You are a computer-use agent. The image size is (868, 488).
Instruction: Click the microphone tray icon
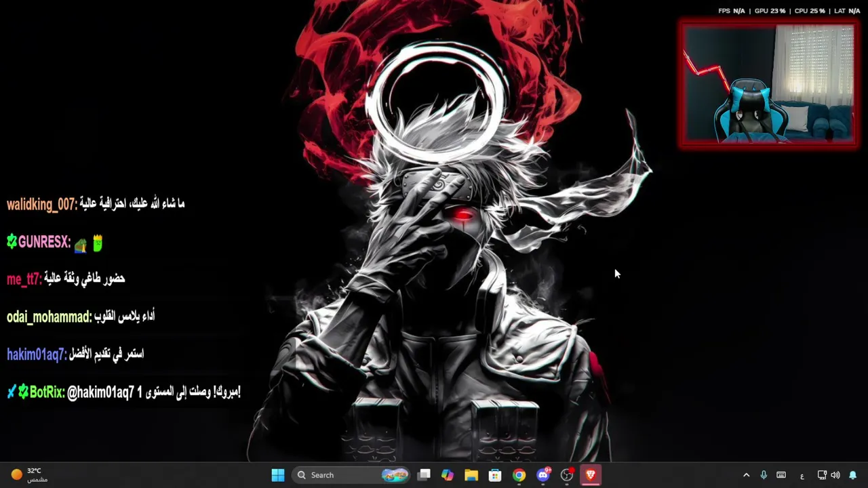764,475
